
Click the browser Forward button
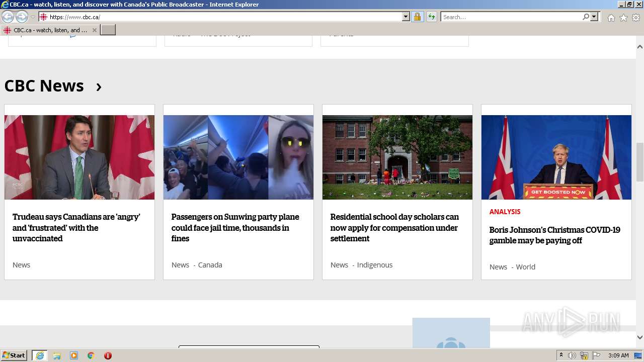[22, 17]
